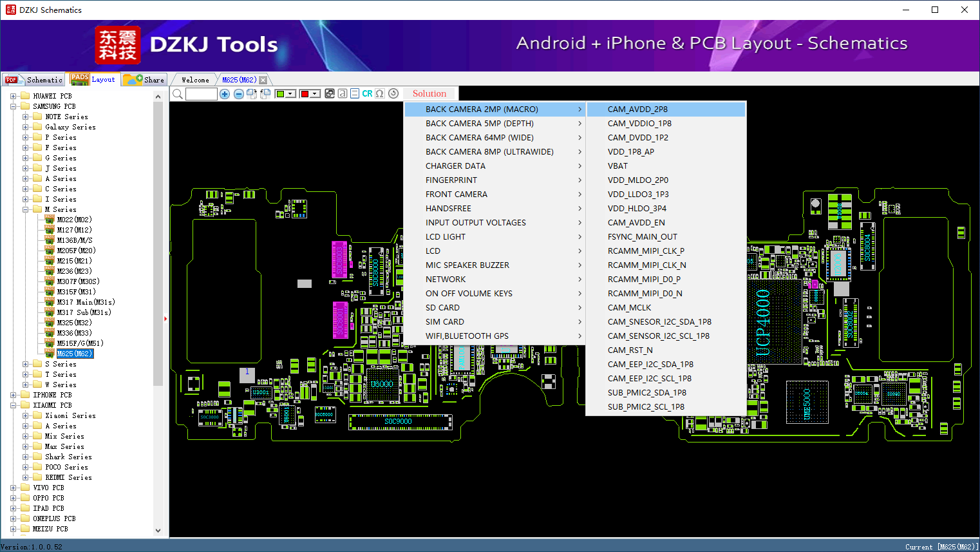Viewport: 980px width, 552px height.
Task: Click the omega resistance icon
Action: [x=380, y=93]
